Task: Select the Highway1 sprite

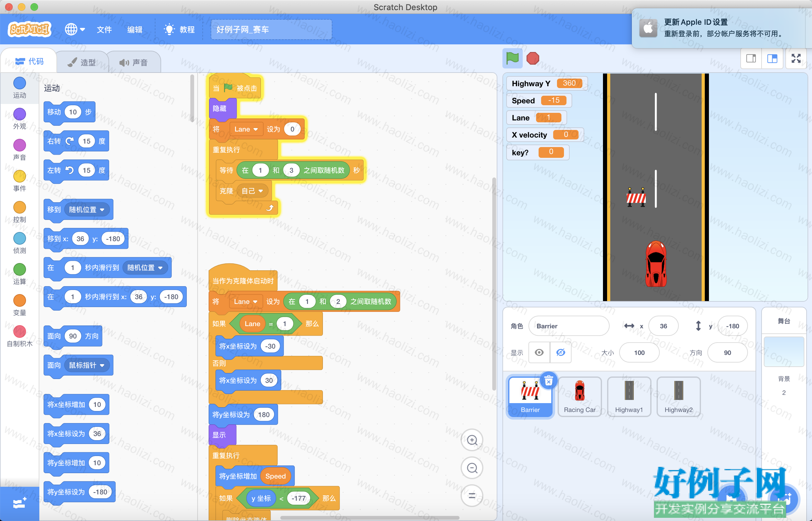Action: tap(629, 397)
